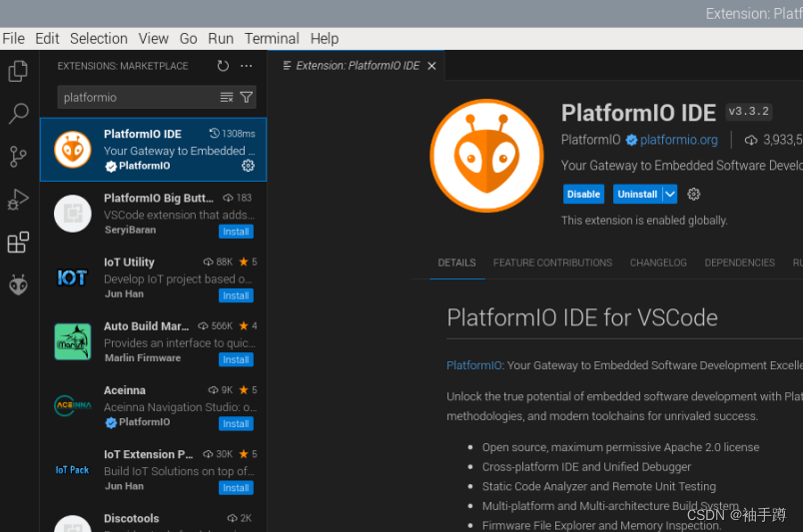Select the Discotools list entry

pos(153,518)
